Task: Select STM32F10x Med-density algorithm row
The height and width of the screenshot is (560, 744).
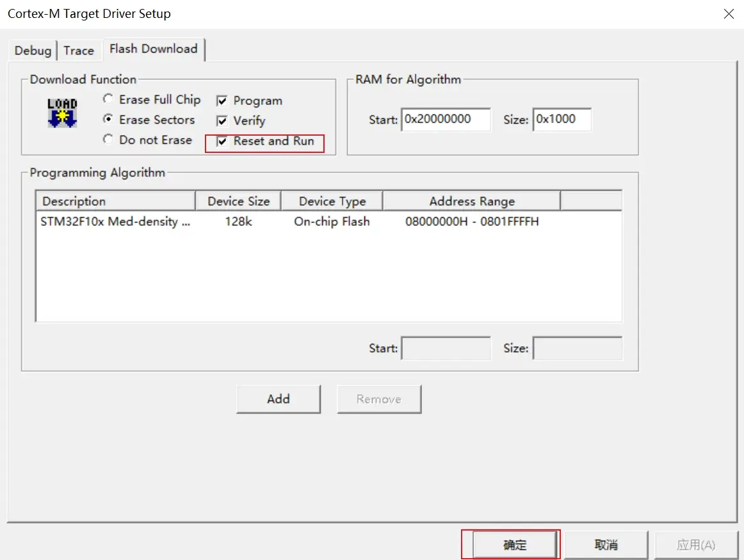Action: pos(328,221)
